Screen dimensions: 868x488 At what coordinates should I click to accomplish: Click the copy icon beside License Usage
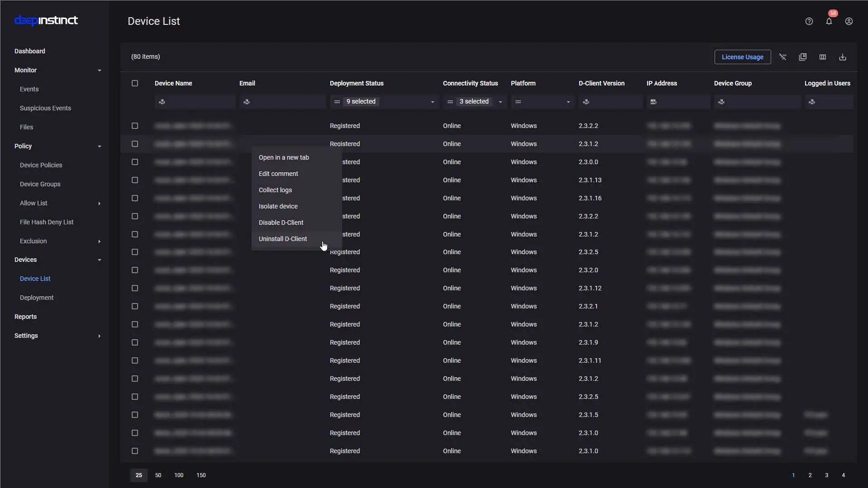[x=803, y=57]
